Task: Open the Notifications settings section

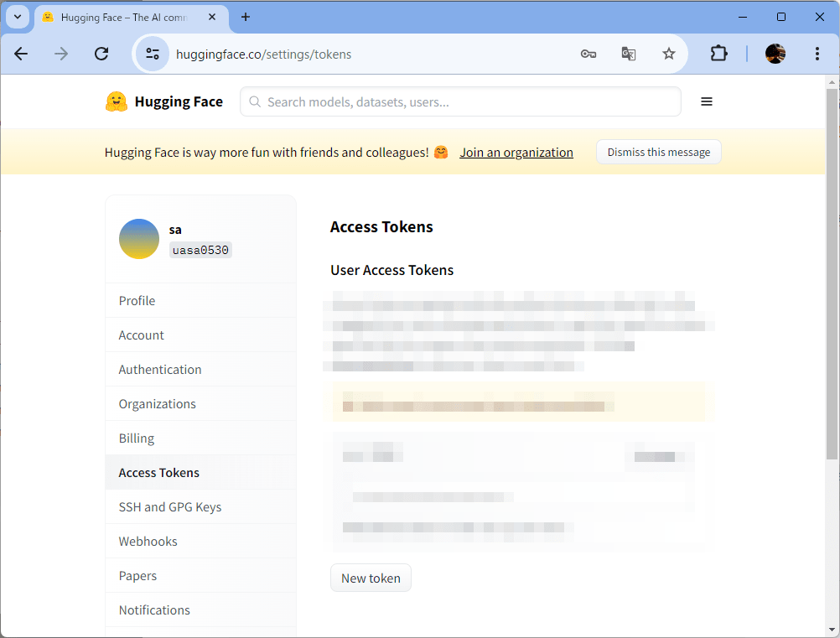Action: coord(200,609)
